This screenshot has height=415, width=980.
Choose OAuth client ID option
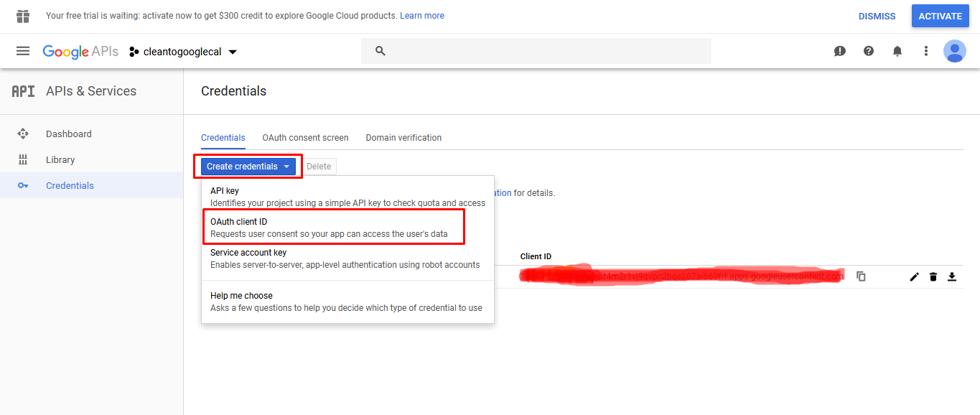tap(347, 228)
